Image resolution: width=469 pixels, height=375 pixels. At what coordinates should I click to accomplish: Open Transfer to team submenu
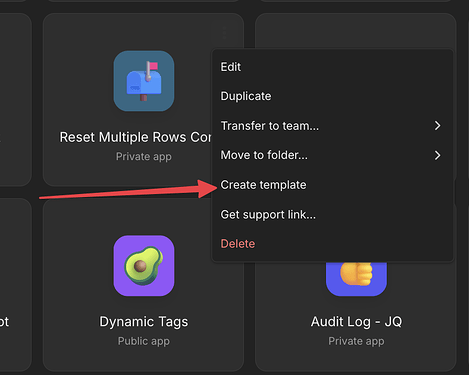coord(332,126)
